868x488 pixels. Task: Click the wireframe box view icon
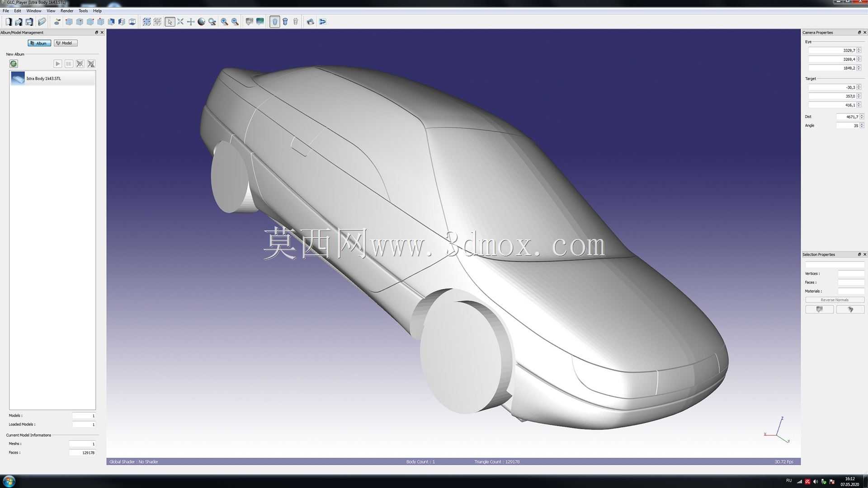[132, 22]
